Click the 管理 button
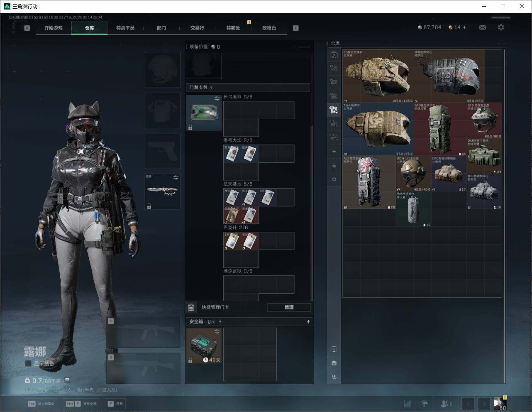532x412 pixels. click(289, 307)
